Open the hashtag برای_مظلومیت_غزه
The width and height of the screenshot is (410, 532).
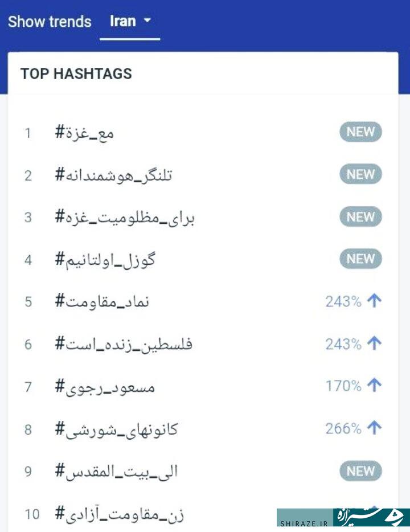point(125,218)
